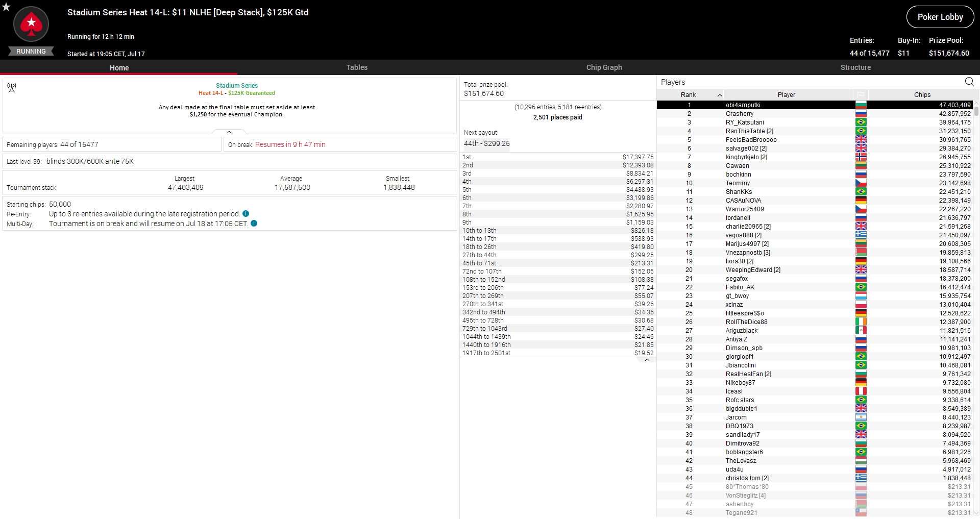Click the Player column header
980x519 pixels.
click(787, 95)
